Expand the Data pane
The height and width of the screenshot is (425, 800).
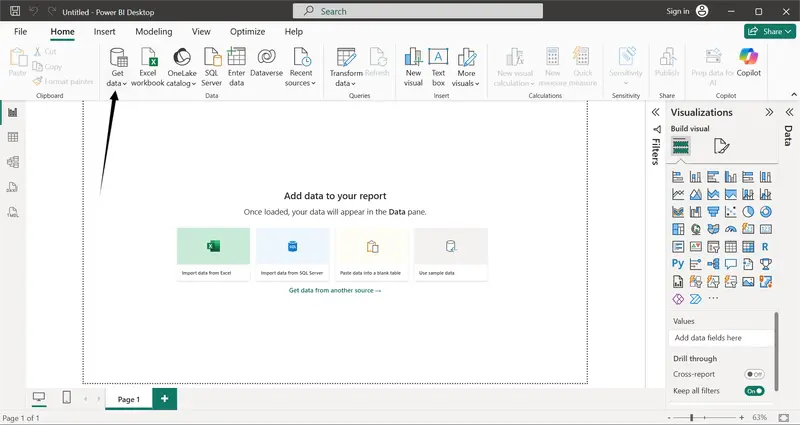click(789, 112)
